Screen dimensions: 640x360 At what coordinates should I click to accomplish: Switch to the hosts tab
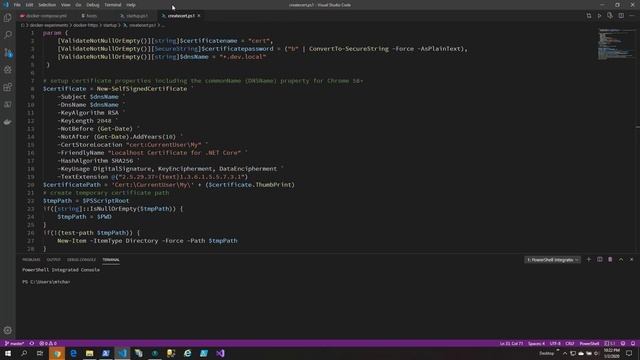coord(90,16)
